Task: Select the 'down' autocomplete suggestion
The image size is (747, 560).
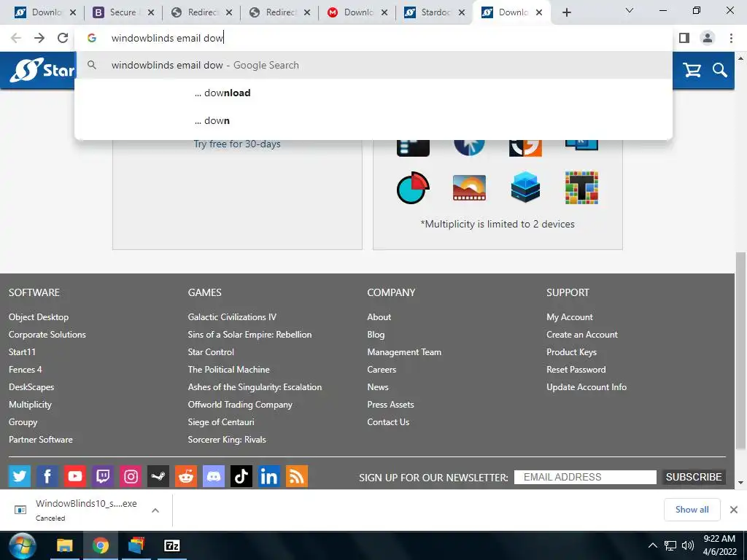Action: (373, 120)
